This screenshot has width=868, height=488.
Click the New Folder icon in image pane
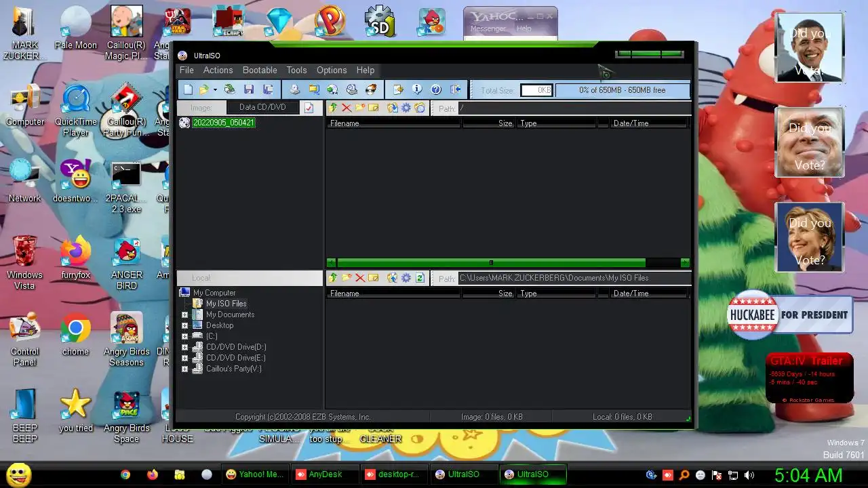pos(359,108)
